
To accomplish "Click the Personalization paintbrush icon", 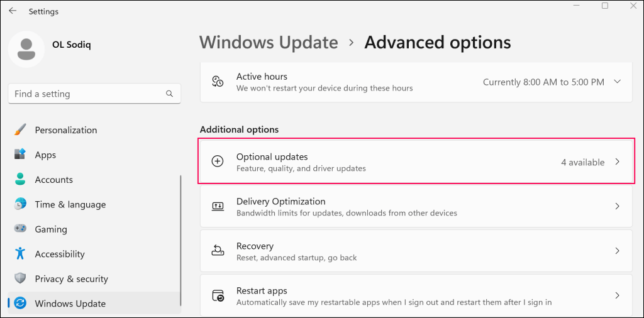I will 20,130.
